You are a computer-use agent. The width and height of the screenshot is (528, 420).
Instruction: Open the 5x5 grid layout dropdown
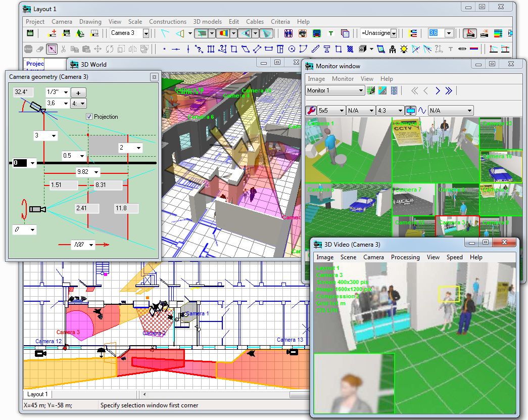coord(341,110)
